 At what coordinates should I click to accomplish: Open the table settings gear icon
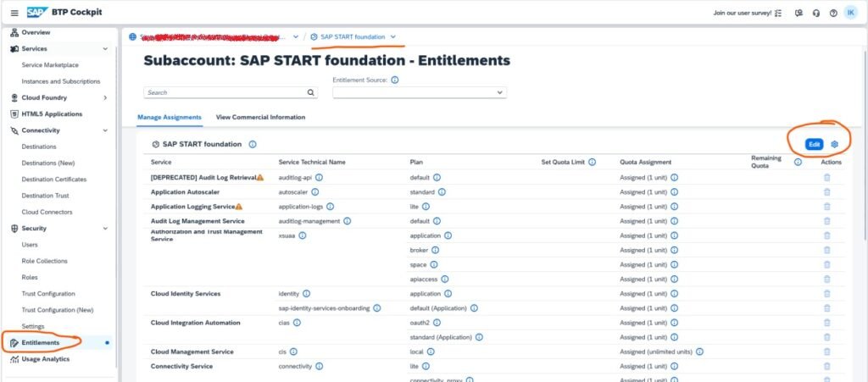(835, 144)
